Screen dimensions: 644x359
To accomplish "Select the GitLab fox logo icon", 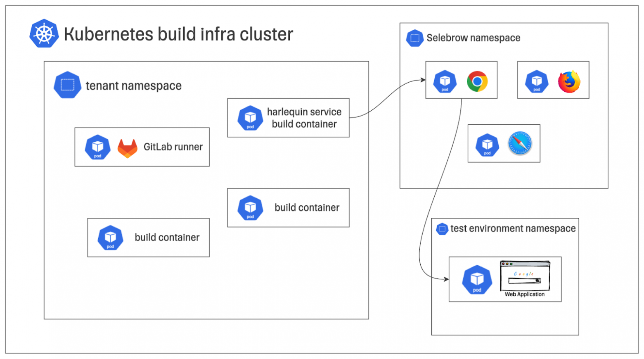I will [128, 148].
